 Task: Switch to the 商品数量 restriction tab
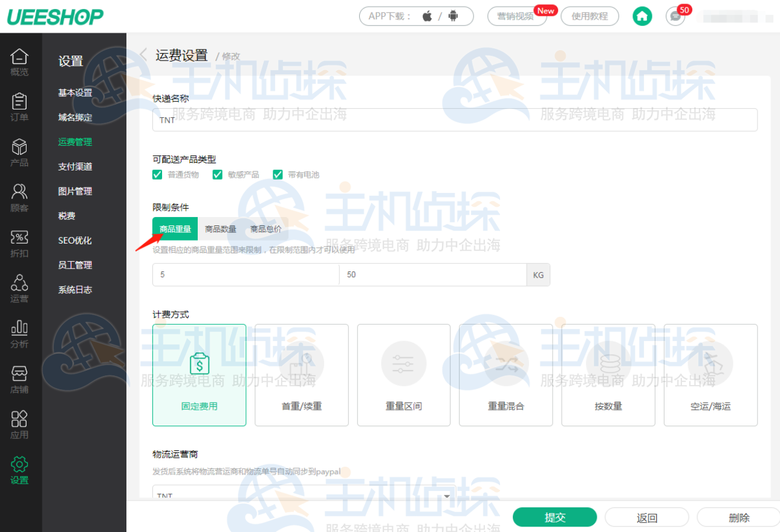coord(221,229)
